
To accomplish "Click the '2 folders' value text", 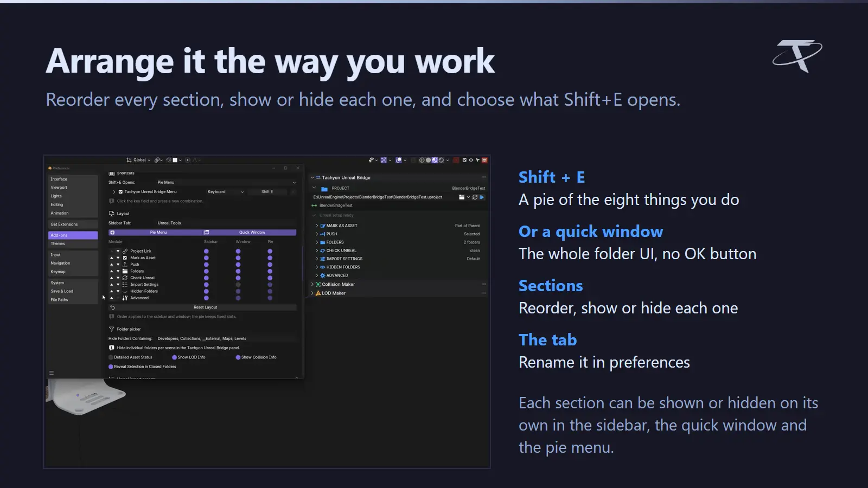I will point(471,242).
